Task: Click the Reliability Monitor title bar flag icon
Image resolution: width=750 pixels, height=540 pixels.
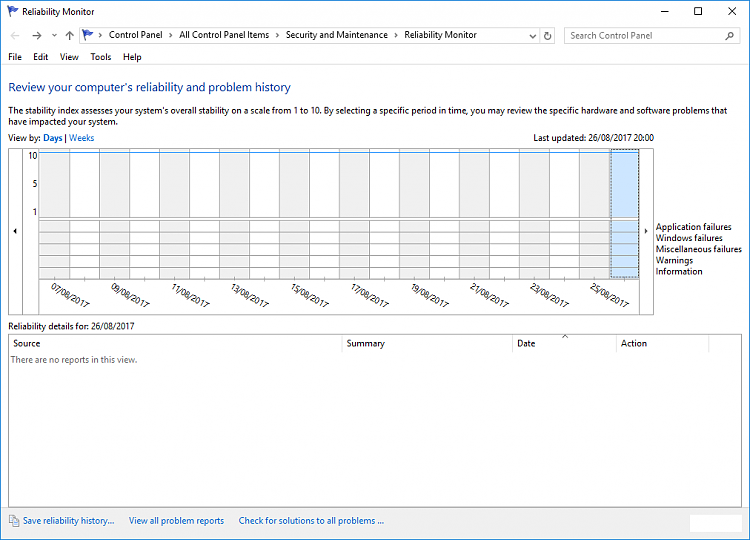Action: [x=12, y=11]
